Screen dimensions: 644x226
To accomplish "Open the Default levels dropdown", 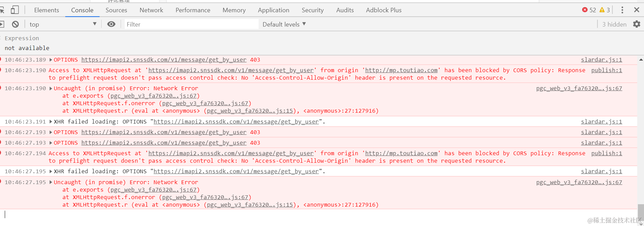I will coord(284,24).
